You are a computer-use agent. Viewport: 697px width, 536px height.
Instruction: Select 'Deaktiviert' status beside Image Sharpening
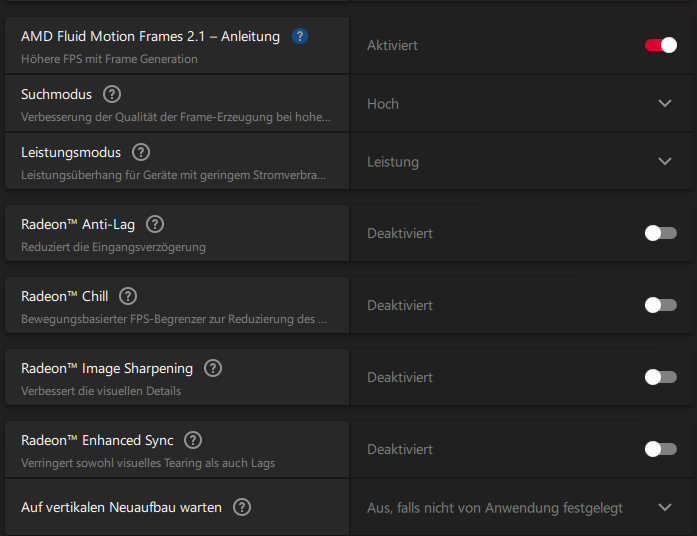pos(400,377)
